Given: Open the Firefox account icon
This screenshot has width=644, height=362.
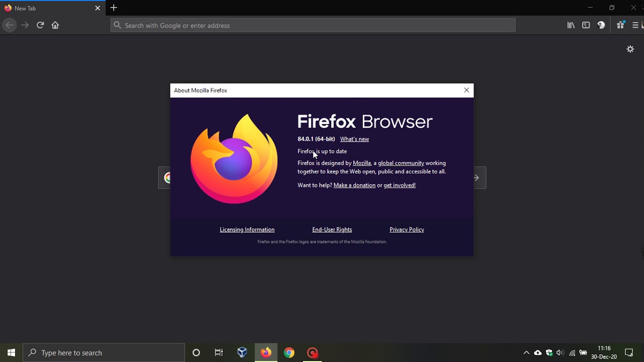Looking at the screenshot, I should (x=601, y=25).
